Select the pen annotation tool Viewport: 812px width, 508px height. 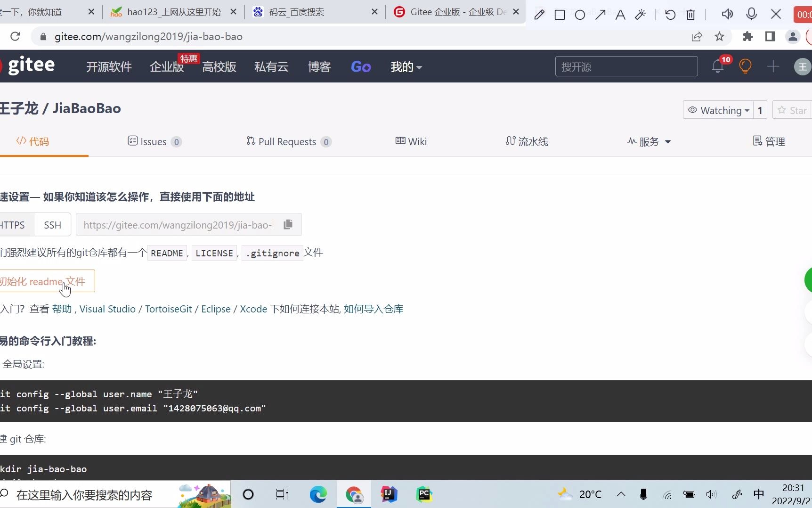point(539,15)
